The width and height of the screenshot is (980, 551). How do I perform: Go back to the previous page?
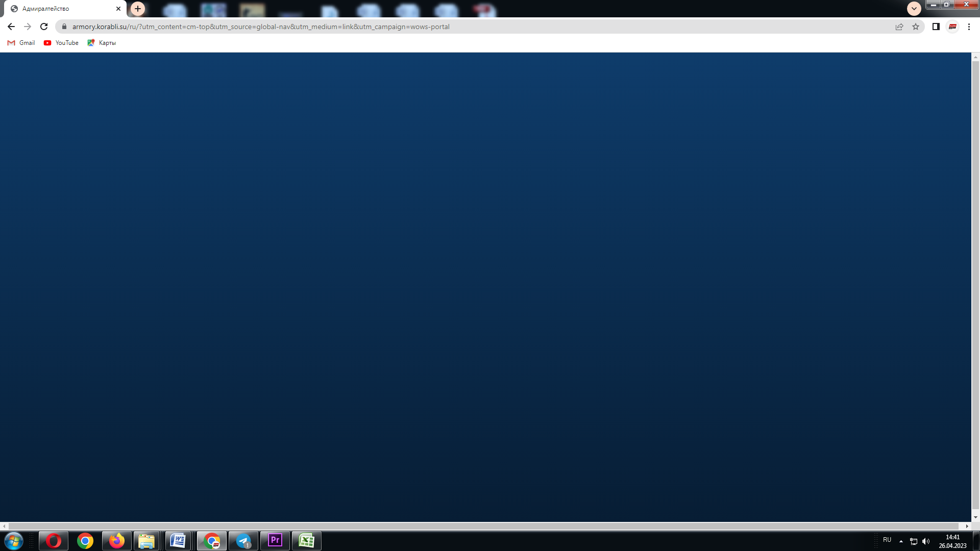11,27
